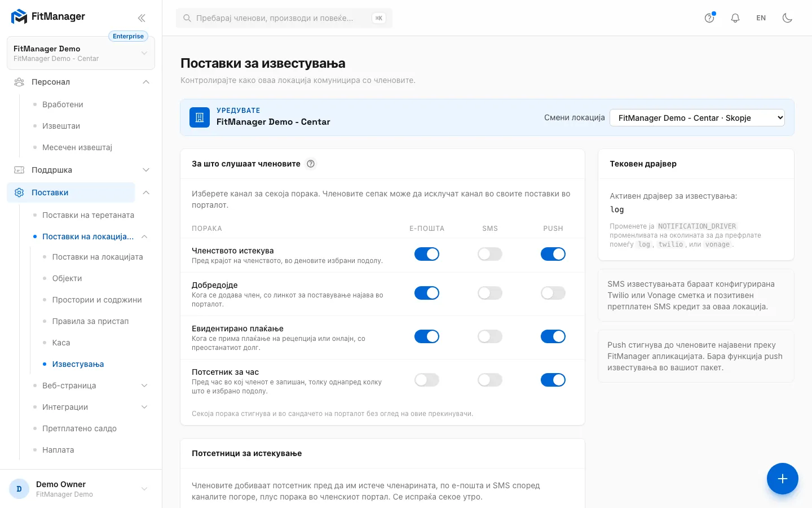Click the Поддршка ticket icon
Screen dimensions: 812x508
pyautogui.click(x=19, y=170)
